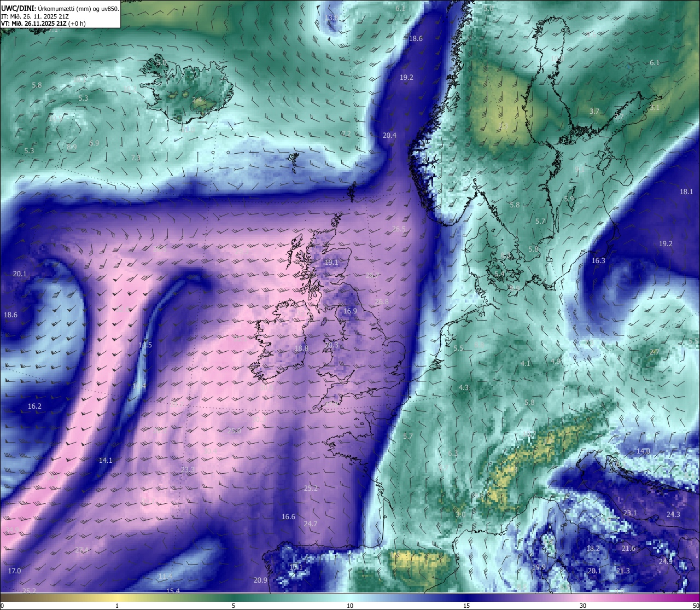Click the 10 label on the color scale
The image size is (700, 610).
[349, 606]
